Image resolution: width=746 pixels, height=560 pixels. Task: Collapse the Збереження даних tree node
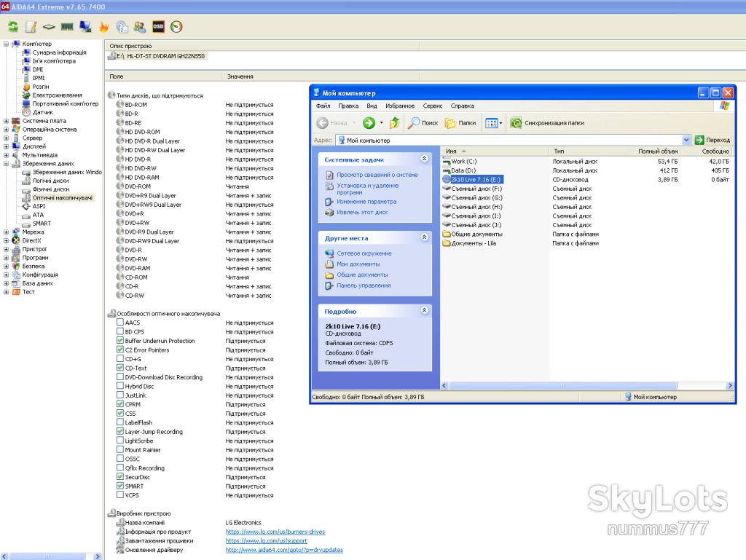[x=6, y=164]
